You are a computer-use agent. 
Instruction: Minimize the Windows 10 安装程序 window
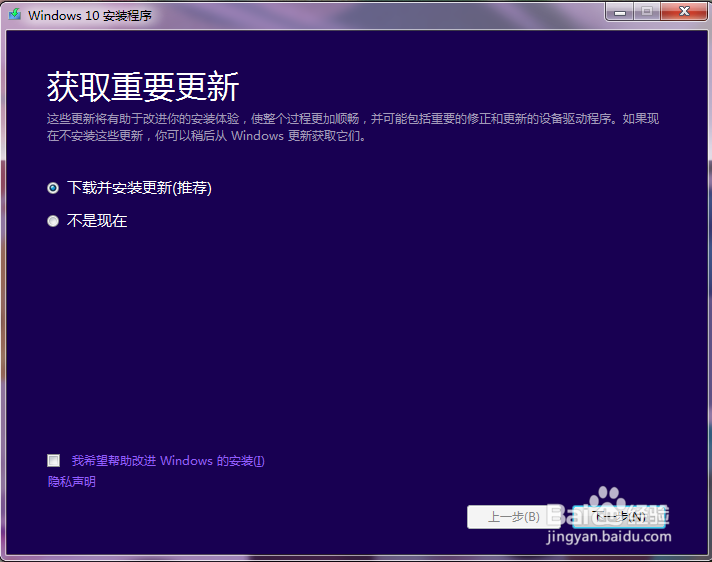620,12
